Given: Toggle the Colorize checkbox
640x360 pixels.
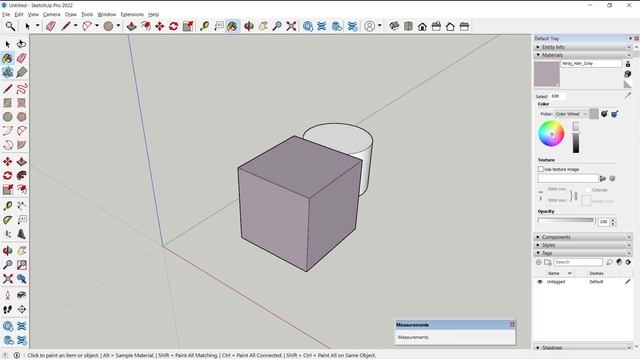Looking at the screenshot, I should 588,190.
